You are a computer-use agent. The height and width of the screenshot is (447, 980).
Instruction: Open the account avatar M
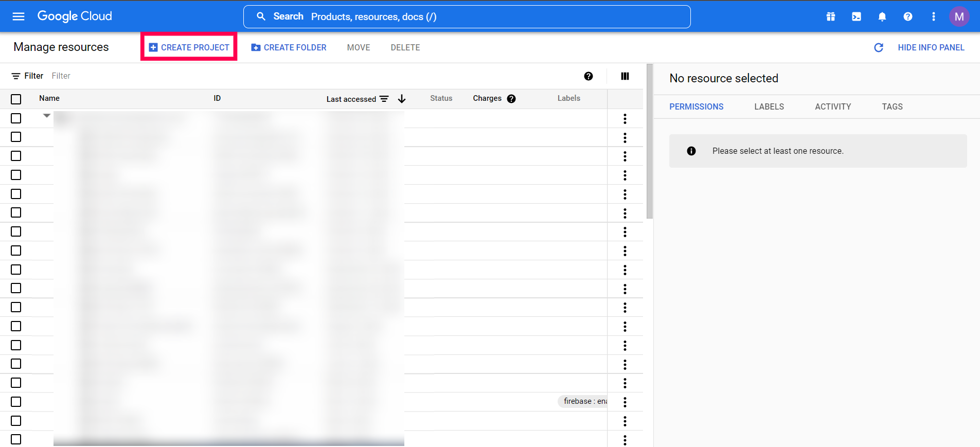click(959, 16)
